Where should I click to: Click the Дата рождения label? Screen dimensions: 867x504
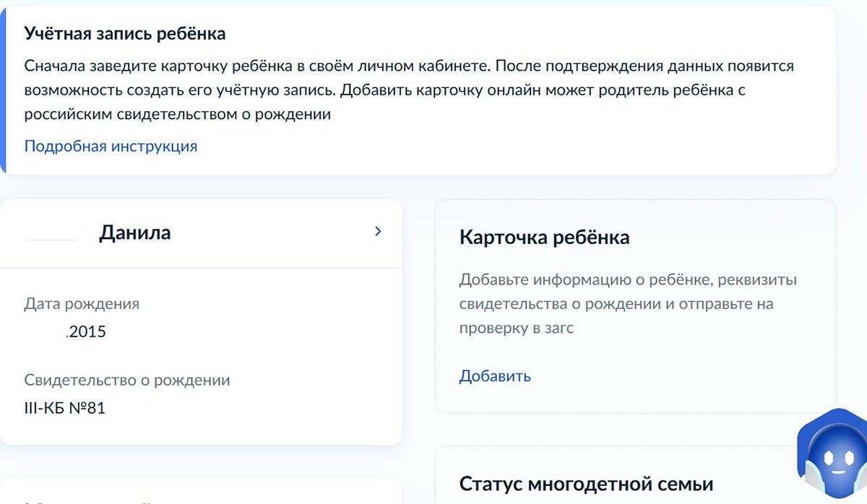tap(82, 303)
